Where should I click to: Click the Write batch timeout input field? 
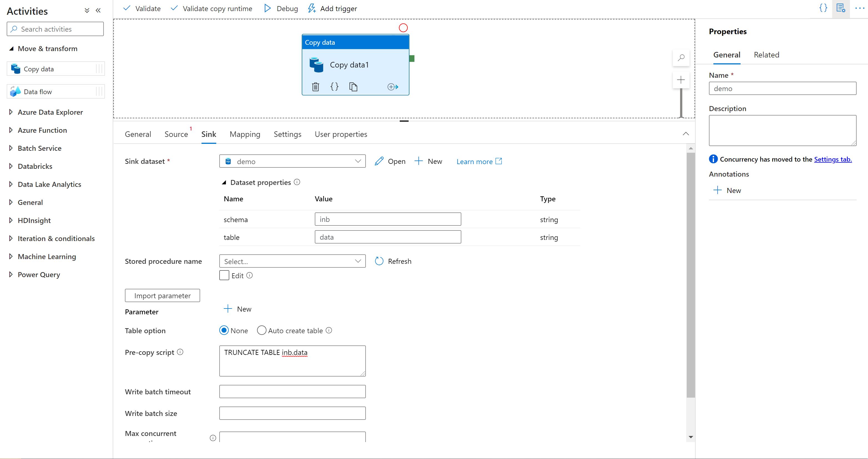tap(292, 391)
